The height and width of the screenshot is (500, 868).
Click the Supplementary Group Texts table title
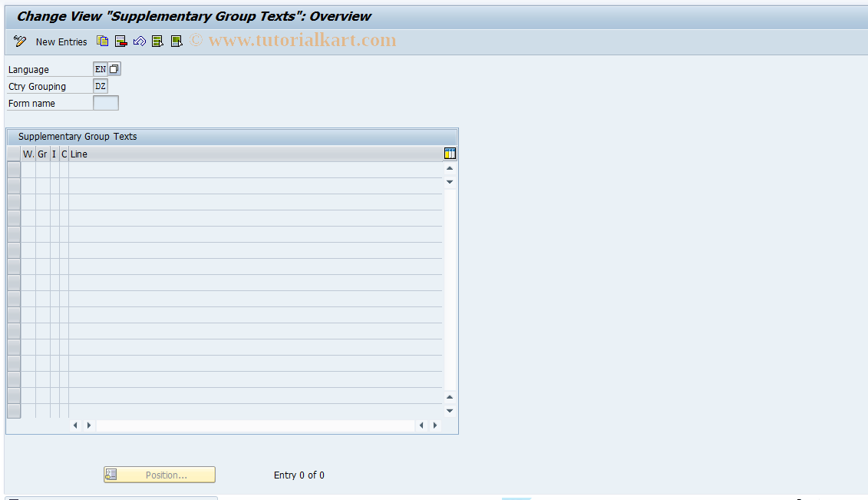coord(78,136)
